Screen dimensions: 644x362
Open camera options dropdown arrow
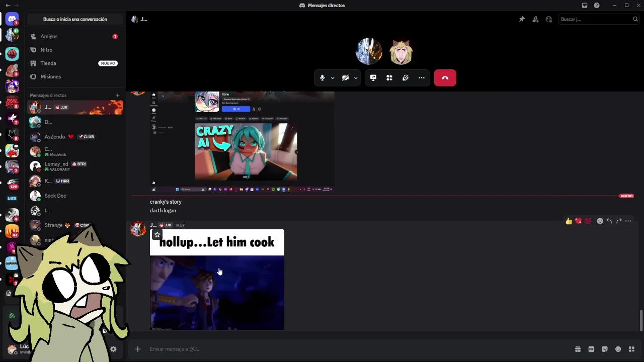[356, 78]
